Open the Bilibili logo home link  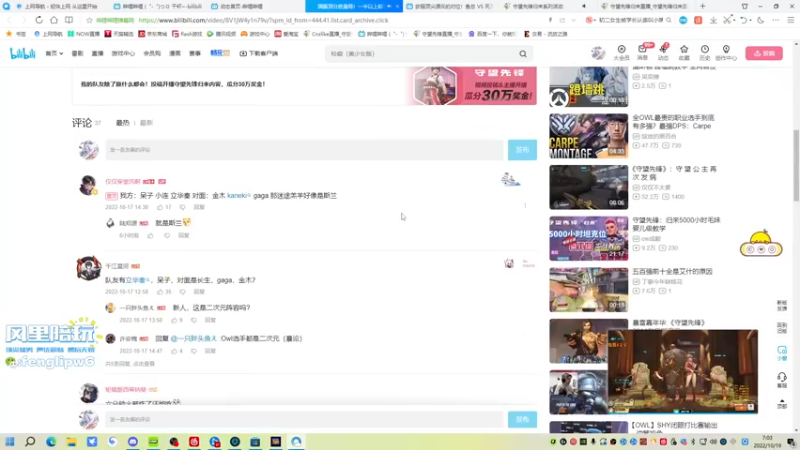tap(22, 53)
